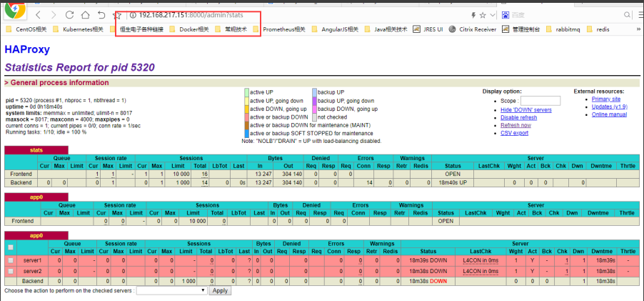Open the rabbitmq bookmark folder
The height and width of the screenshot is (301, 644).
[x=563, y=29]
